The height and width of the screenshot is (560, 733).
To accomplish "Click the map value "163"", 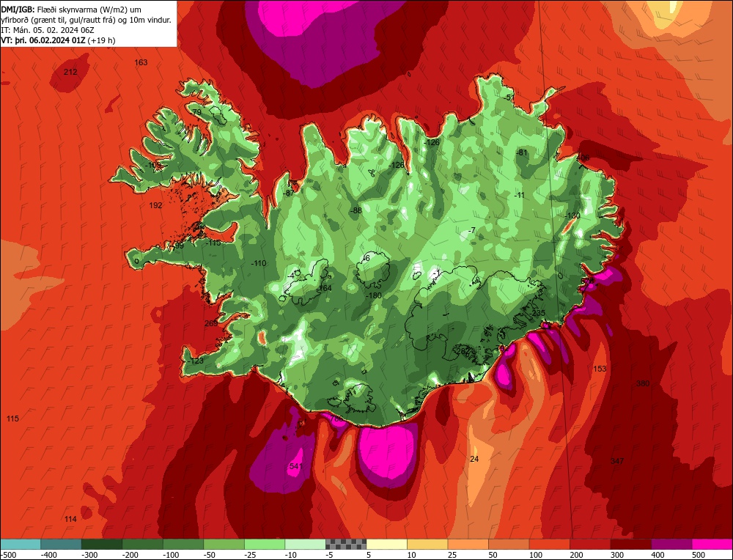I will pyautogui.click(x=141, y=62).
